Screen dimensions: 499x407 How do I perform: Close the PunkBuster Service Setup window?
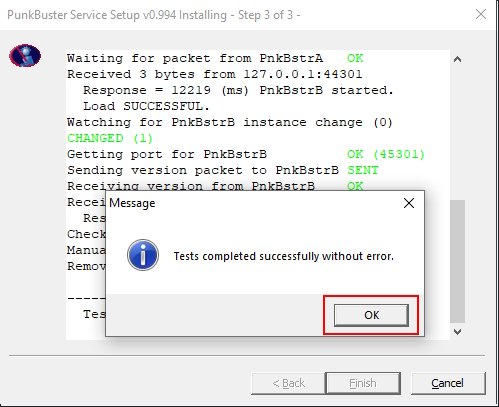(x=481, y=14)
